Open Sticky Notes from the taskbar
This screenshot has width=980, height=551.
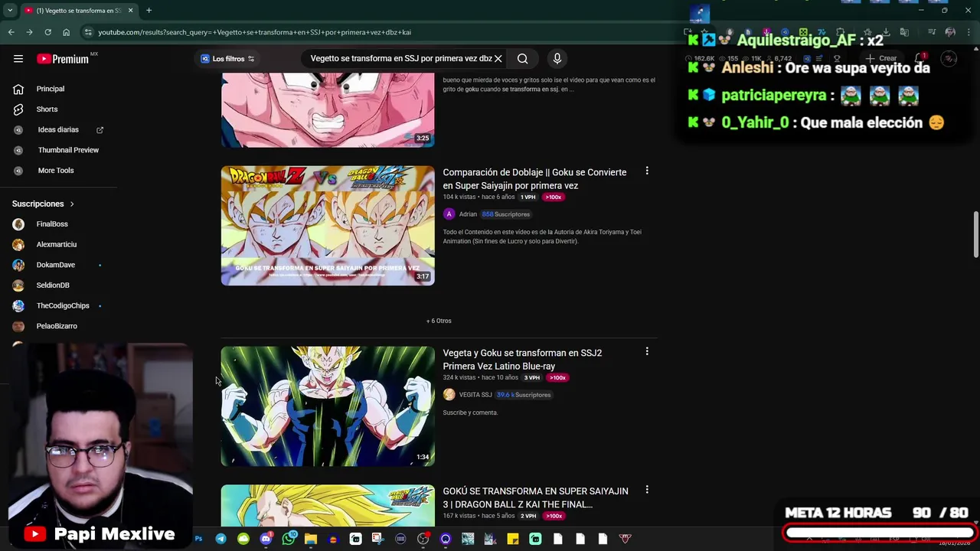click(513, 539)
